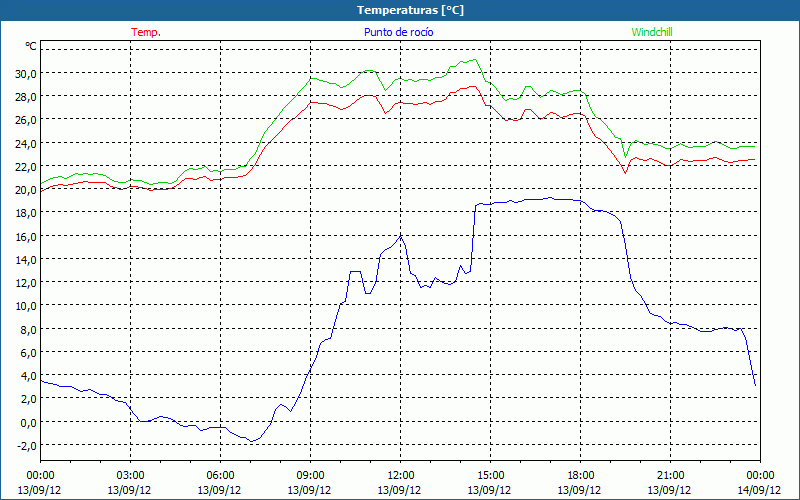Click the '20,0' y-axis value

point(26,190)
